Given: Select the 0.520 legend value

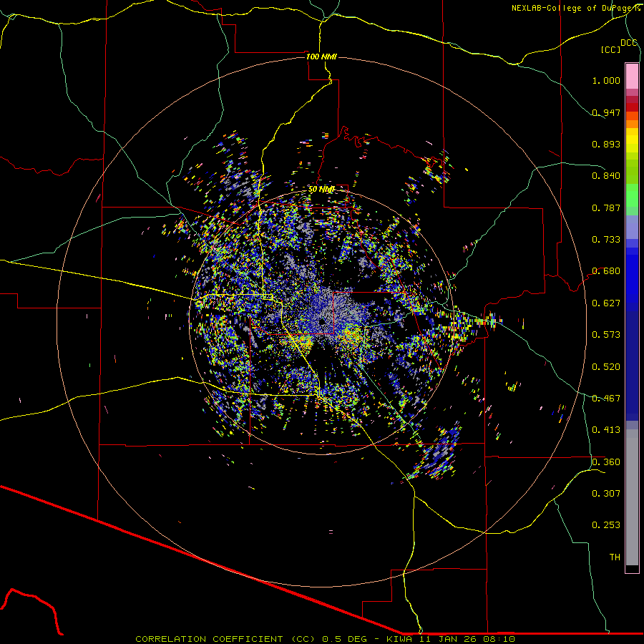Looking at the screenshot, I should click(606, 367).
